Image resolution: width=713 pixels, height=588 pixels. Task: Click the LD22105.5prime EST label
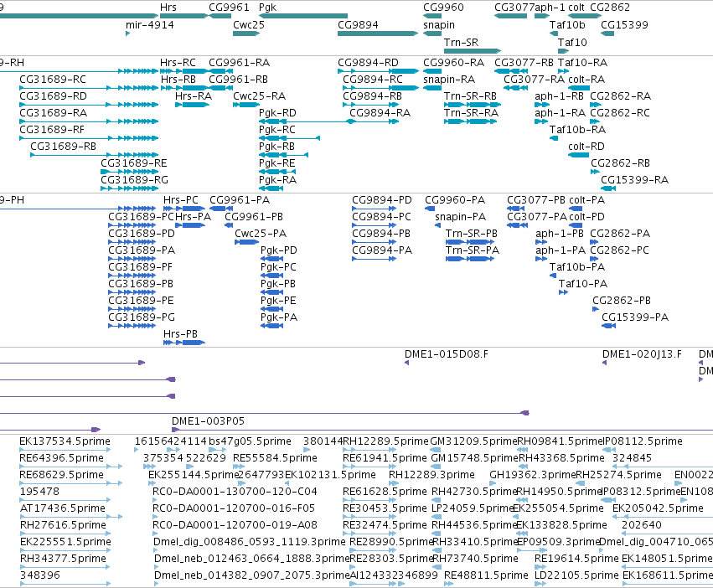coord(576,575)
